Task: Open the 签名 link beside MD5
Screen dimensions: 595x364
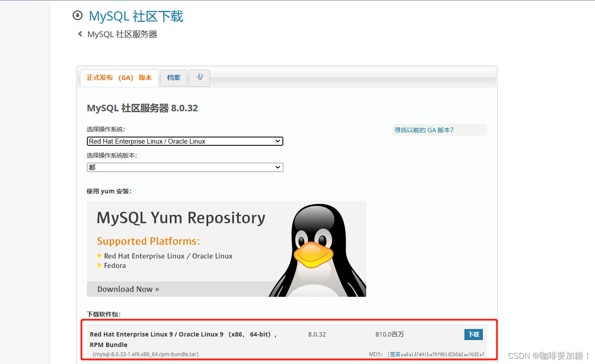Action: pos(395,354)
